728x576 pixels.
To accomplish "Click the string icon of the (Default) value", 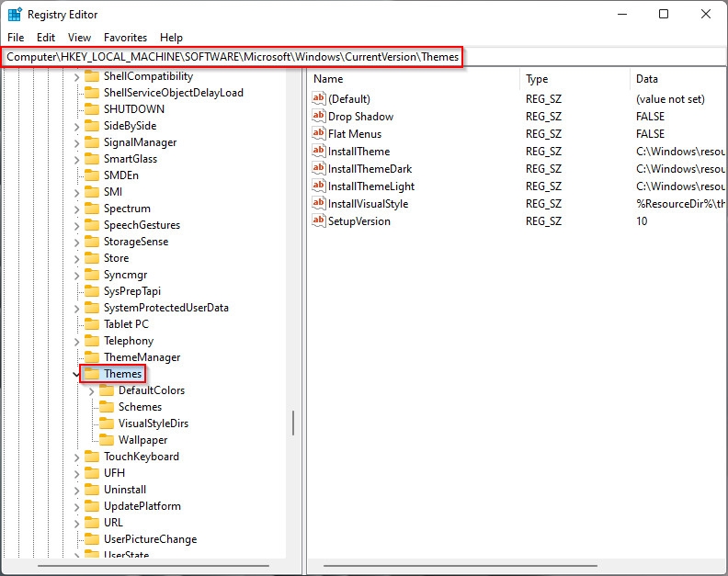I will 318,98.
